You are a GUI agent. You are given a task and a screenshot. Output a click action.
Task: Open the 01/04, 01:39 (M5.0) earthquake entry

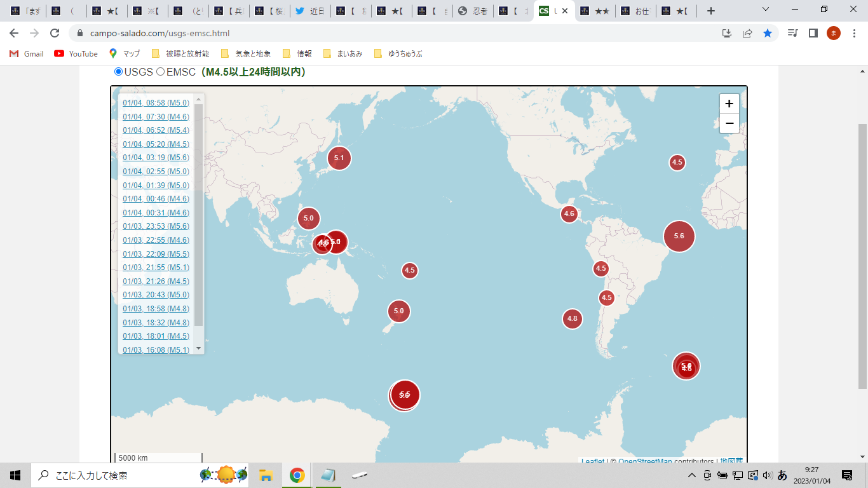point(156,186)
